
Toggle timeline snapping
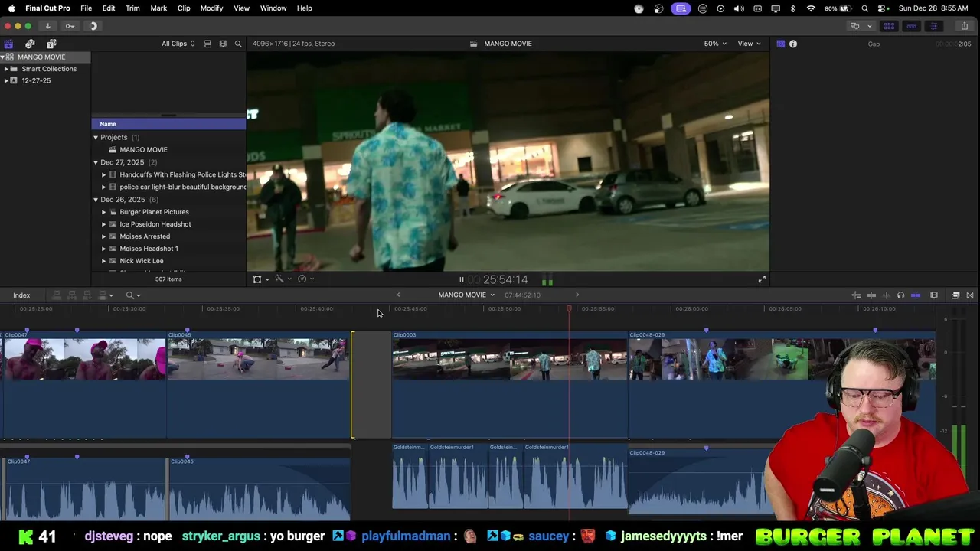916,295
